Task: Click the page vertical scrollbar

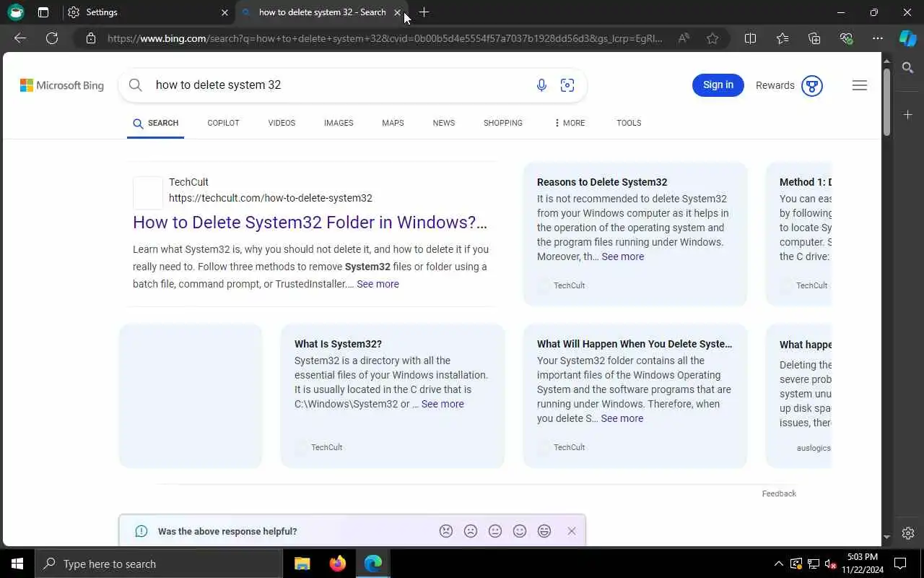Action: point(887,101)
